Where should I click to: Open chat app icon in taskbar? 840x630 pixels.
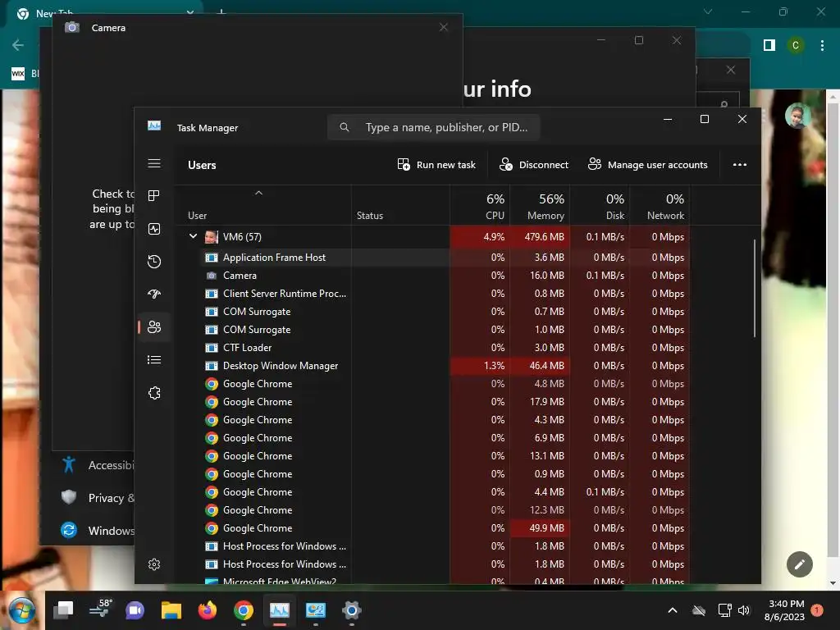point(135,610)
